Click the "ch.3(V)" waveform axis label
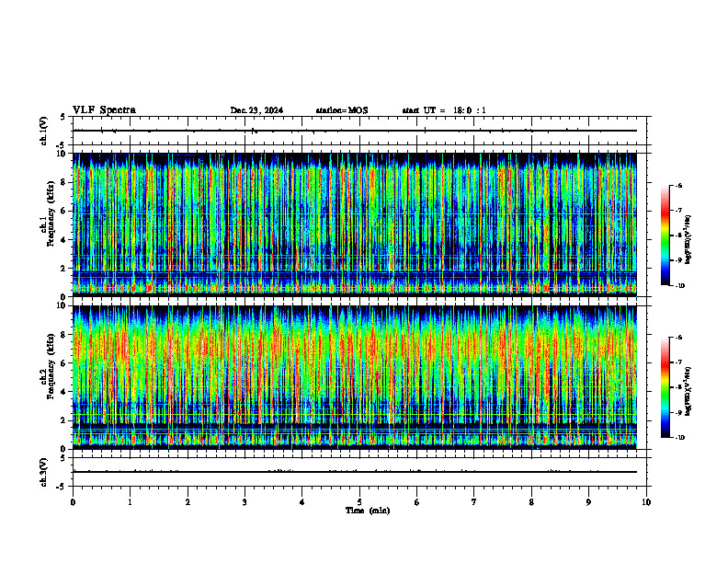Image resolution: width=728 pixels, height=563 pixels. tap(43, 472)
